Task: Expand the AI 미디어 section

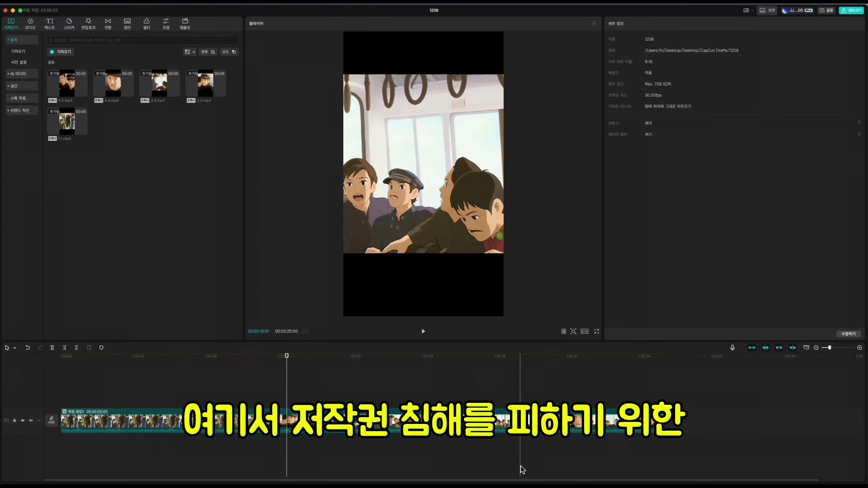Action: 21,74
